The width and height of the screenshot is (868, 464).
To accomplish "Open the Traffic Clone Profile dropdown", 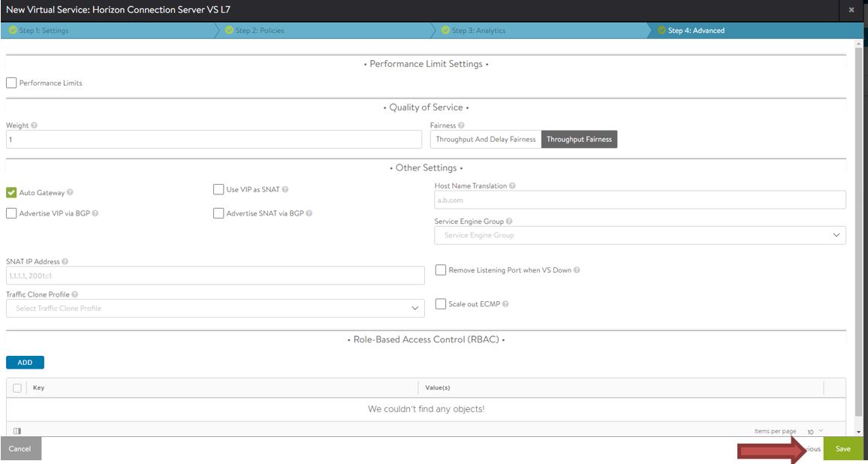I will pyautogui.click(x=215, y=309).
